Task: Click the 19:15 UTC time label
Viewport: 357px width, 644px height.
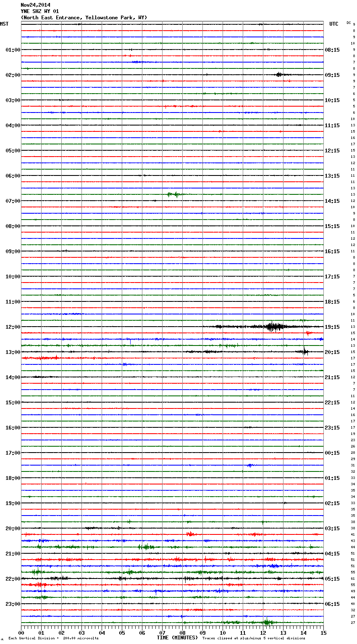Action: pos(332,327)
